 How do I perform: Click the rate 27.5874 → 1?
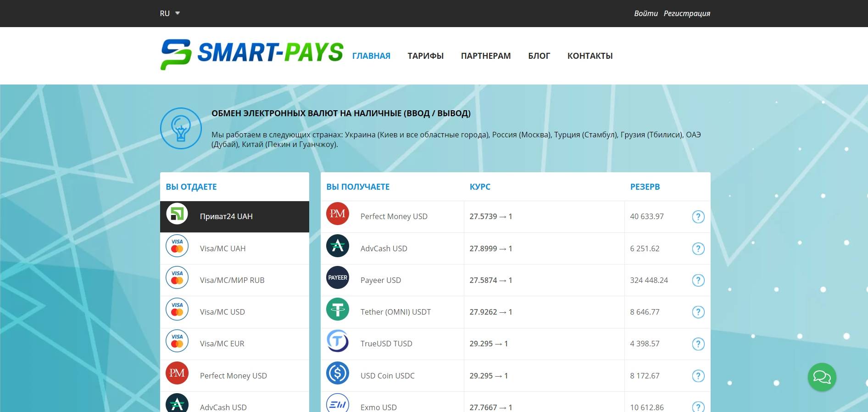pos(491,280)
